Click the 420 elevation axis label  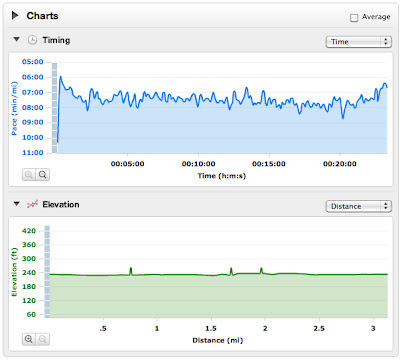[29, 231]
